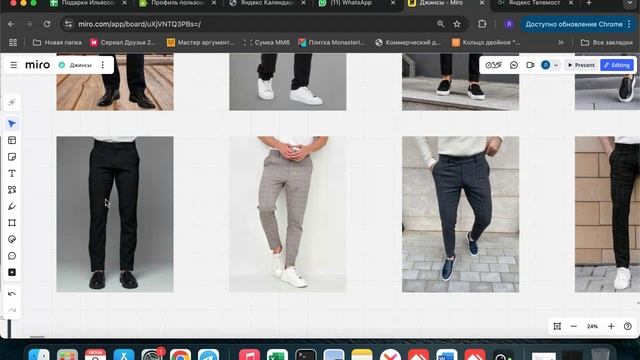Open Сериал Друзья bookmark

123,42
